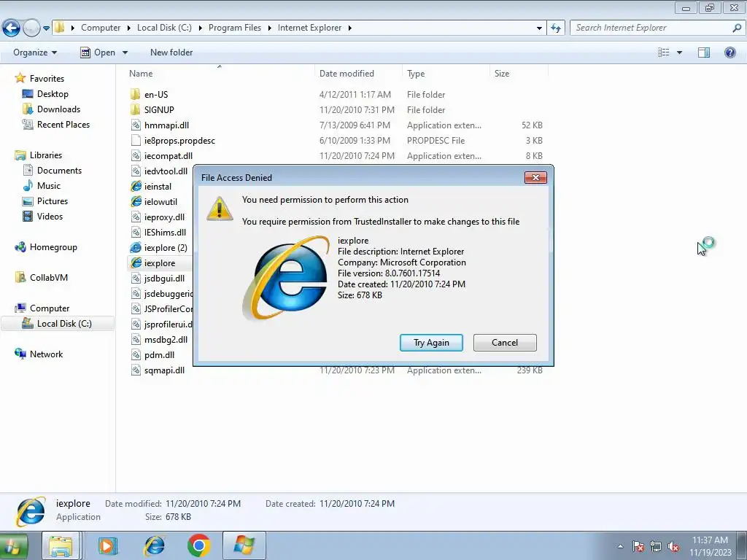Click Try Again in the dialog
Image resolution: width=747 pixels, height=560 pixels.
pos(431,343)
